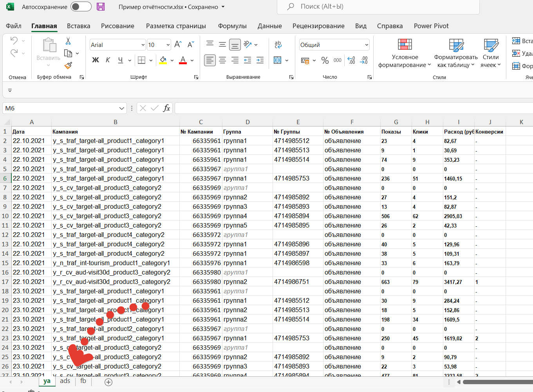Open the Name Box dropdown arrow
This screenshot has width=533, height=392.
122,108
